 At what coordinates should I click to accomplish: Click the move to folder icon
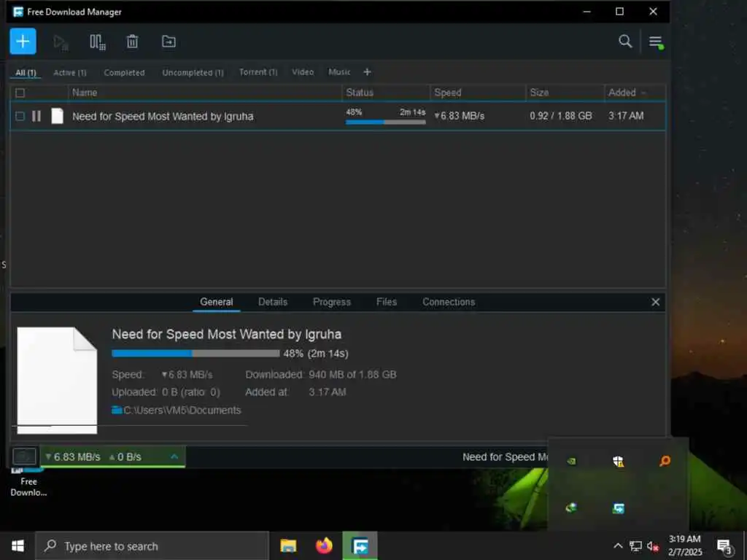coord(169,42)
